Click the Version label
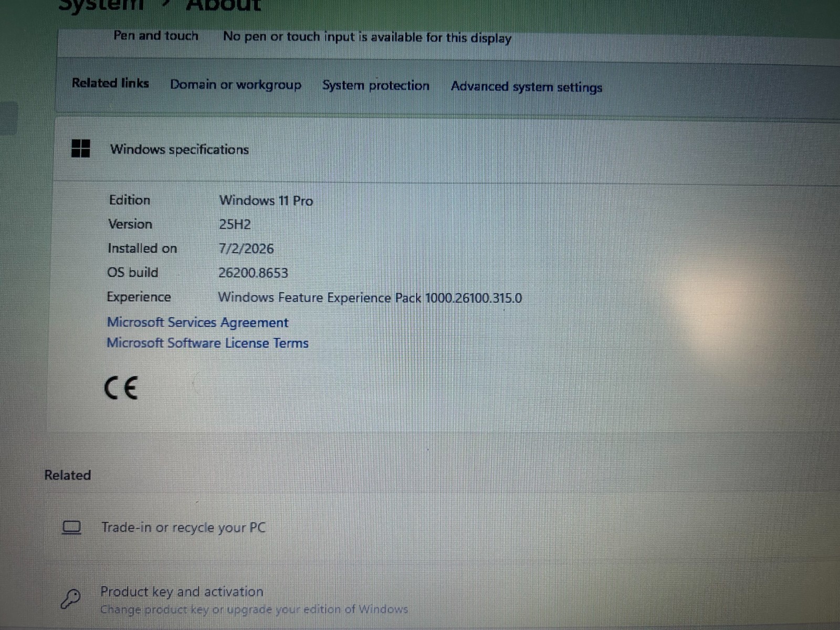 tap(130, 224)
